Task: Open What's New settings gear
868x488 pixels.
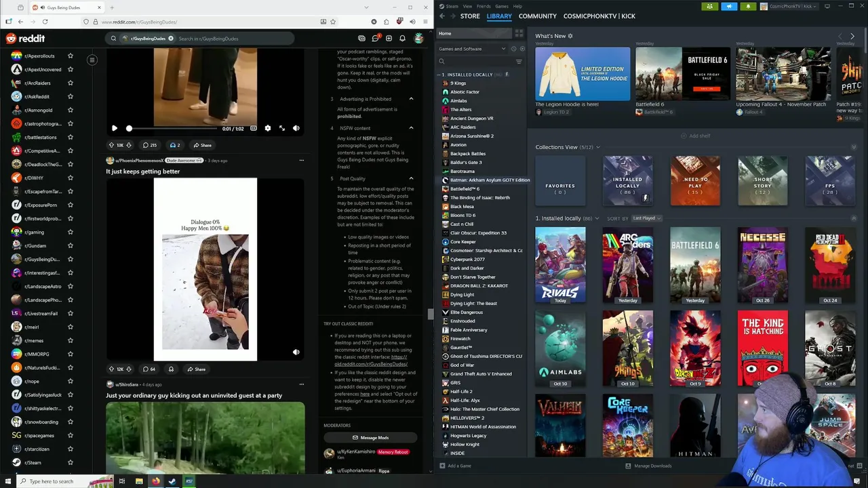Action: [x=570, y=36]
